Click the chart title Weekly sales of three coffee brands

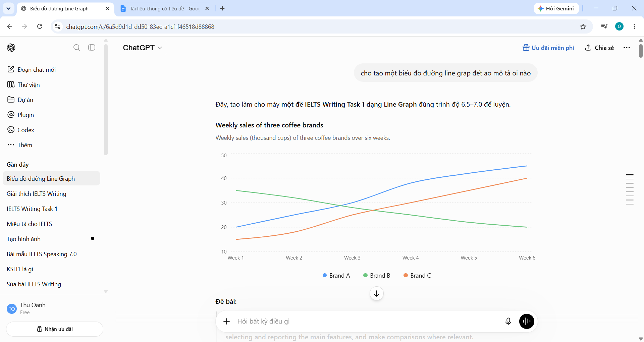(x=269, y=125)
